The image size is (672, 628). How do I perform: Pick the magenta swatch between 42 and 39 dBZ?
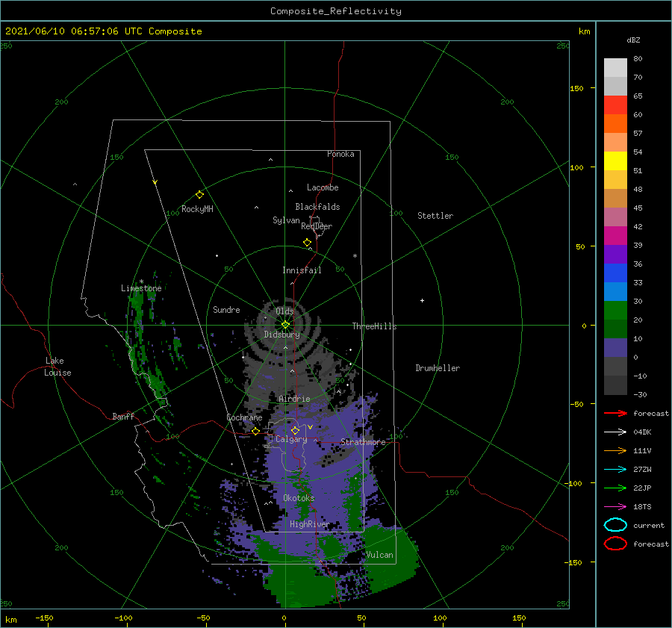[615, 236]
